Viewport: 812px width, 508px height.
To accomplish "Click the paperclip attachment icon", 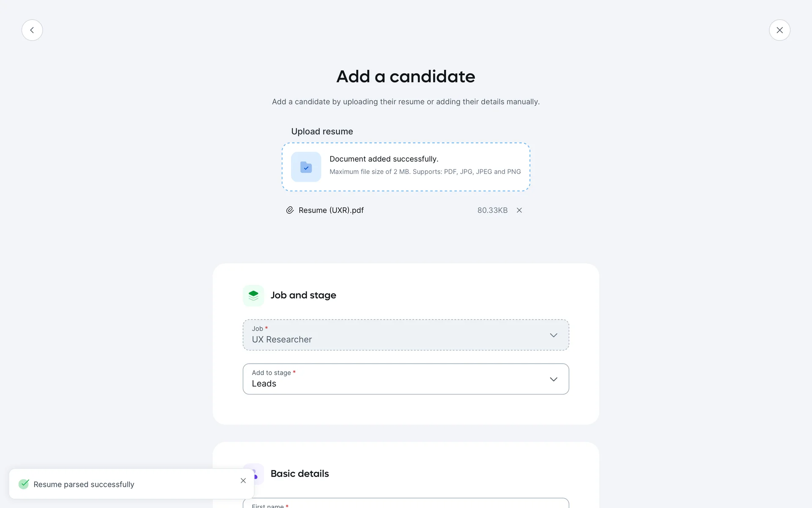I will coord(290,210).
